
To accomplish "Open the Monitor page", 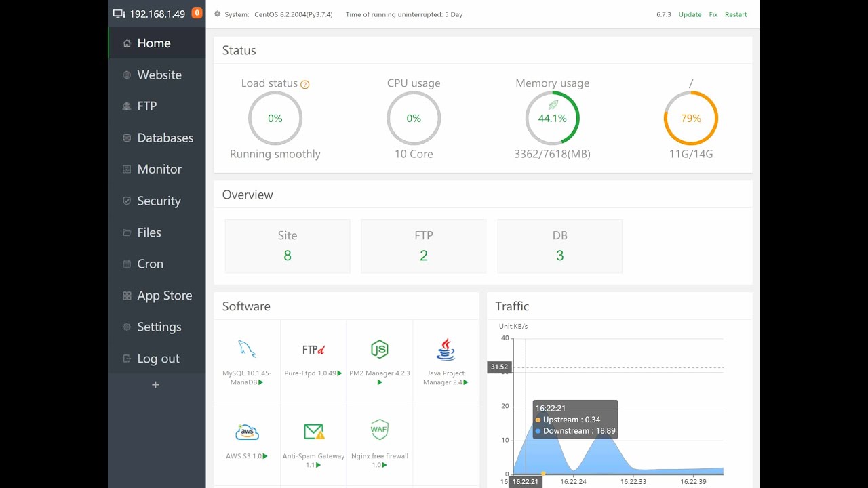I will point(157,169).
